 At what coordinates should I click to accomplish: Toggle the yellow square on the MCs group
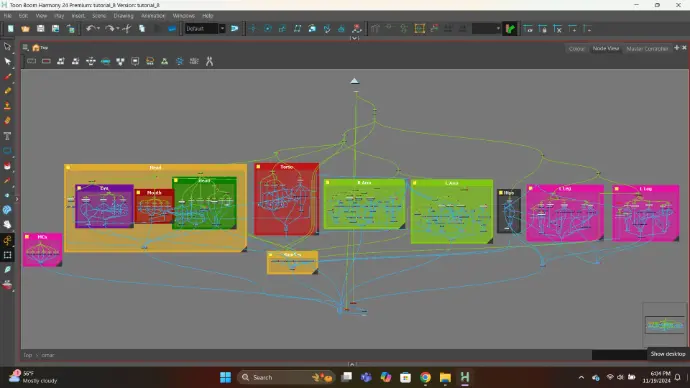pos(27,237)
